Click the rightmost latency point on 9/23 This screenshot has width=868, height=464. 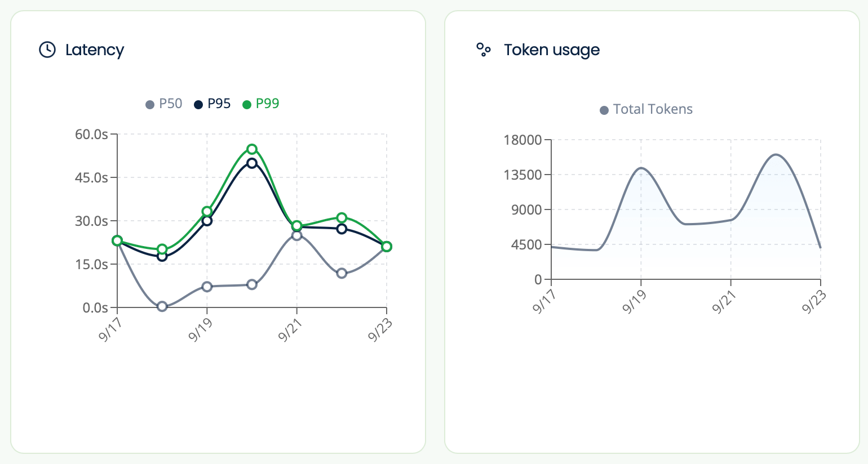pos(386,247)
